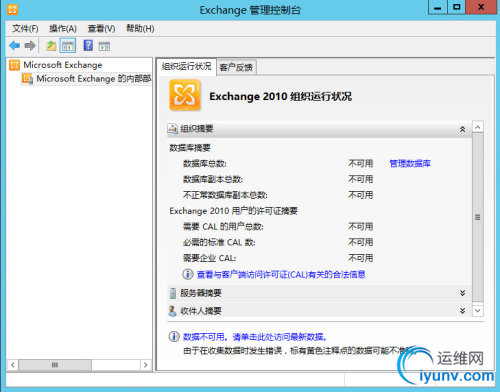Click the summary panel vertical scrollbar thumb
500x392 pixels.
(478, 217)
